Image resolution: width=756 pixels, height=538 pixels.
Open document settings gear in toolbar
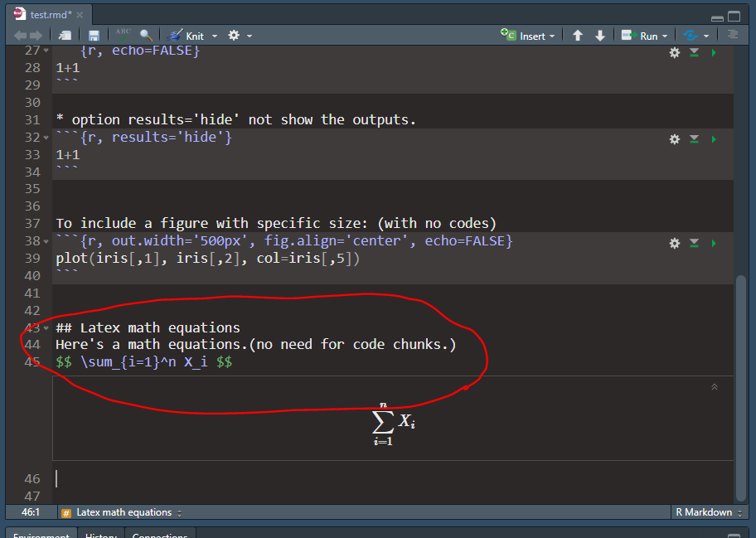(234, 35)
